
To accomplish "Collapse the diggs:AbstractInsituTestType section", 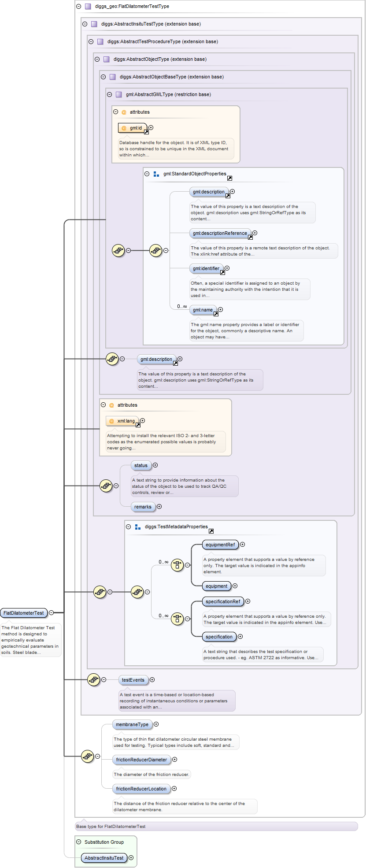I will (85, 24).
